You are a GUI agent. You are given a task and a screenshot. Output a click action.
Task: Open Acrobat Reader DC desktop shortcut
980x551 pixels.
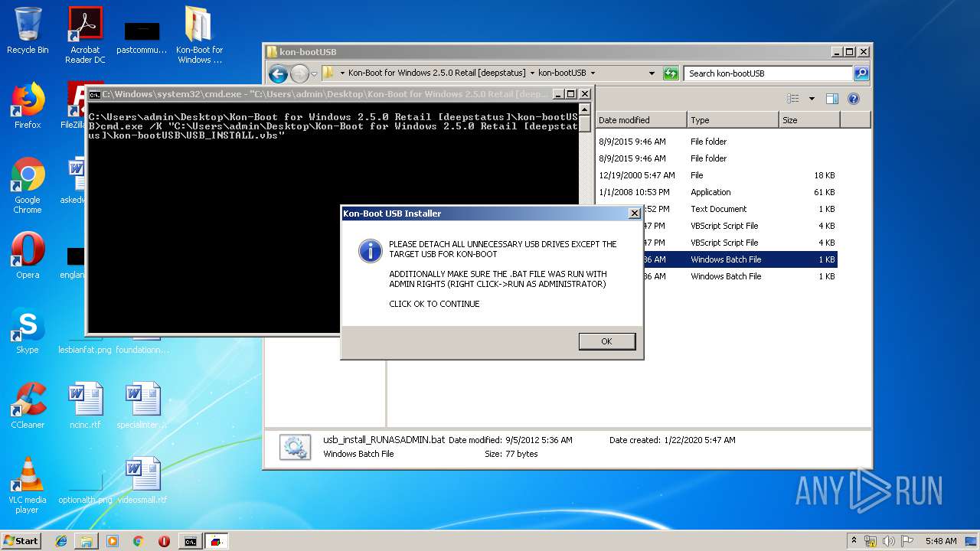(85, 35)
